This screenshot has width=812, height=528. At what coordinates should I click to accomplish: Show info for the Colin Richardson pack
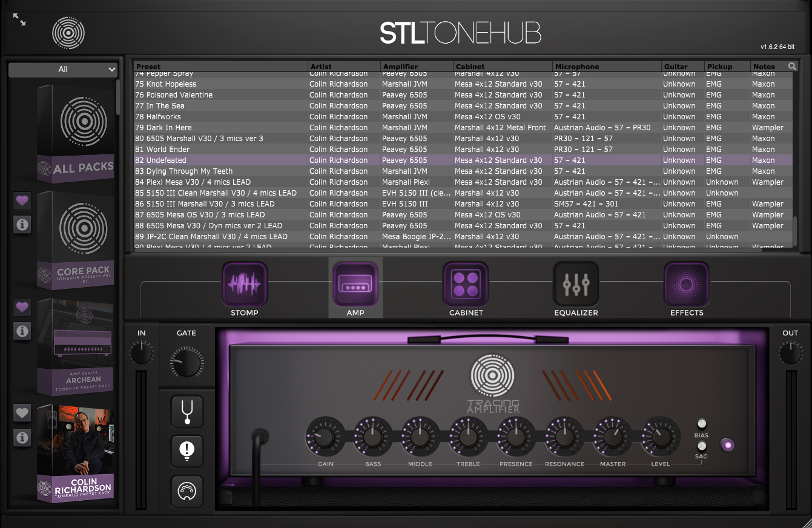(22, 438)
